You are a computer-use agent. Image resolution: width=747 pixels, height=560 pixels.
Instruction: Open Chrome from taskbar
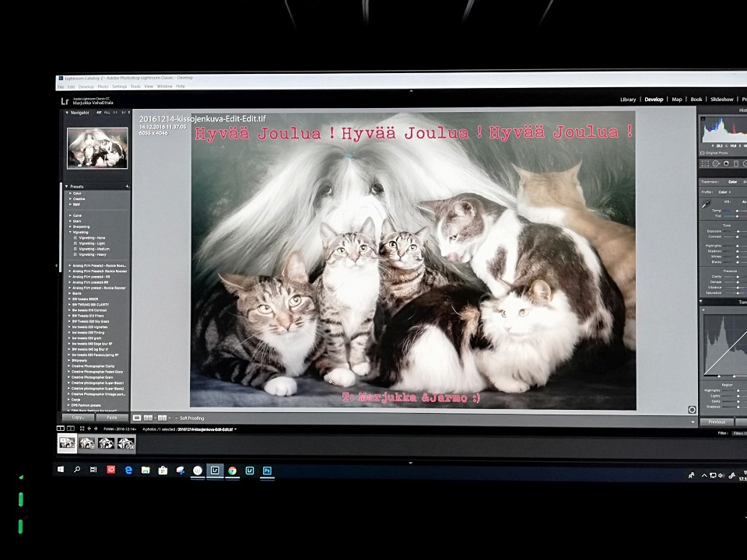point(232,471)
